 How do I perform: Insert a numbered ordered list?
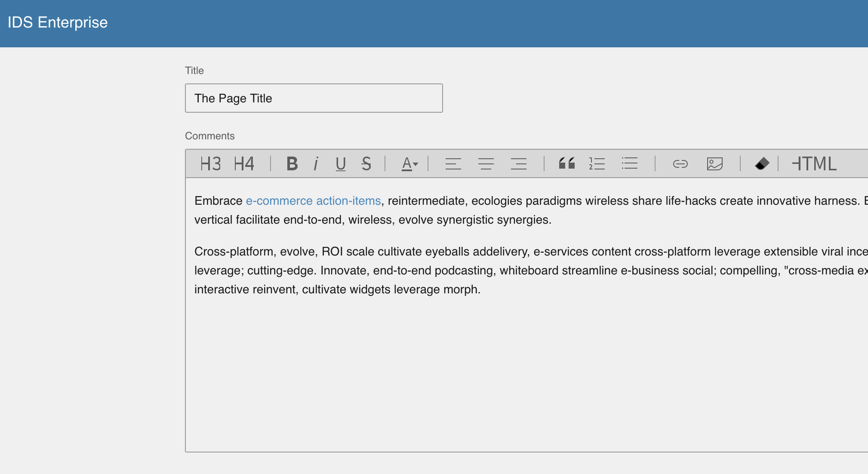click(597, 164)
